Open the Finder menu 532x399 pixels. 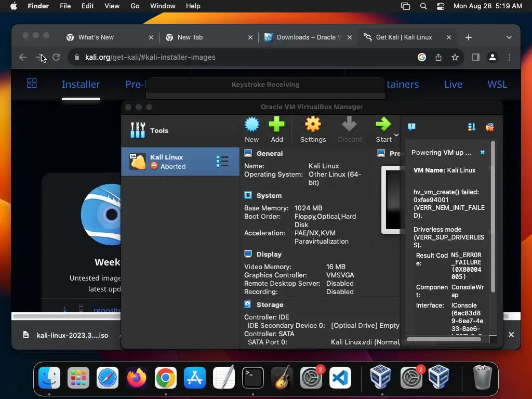point(38,6)
